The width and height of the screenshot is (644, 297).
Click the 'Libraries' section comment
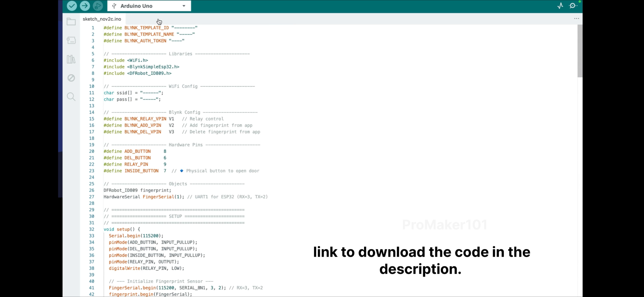tap(181, 54)
